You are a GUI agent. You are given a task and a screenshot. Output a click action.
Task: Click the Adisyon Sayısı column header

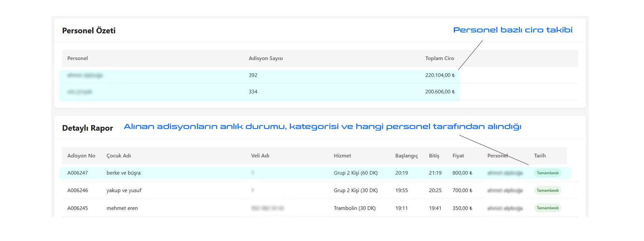point(266,58)
